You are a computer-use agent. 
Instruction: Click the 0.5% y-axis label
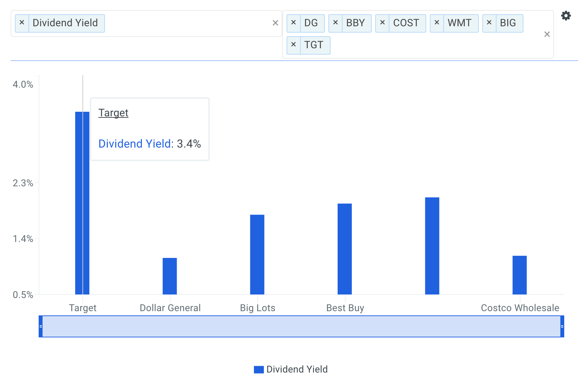pos(23,295)
